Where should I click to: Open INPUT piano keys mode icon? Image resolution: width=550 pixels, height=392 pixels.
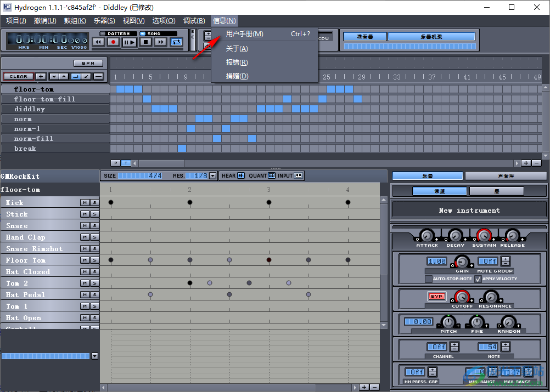[x=299, y=175]
